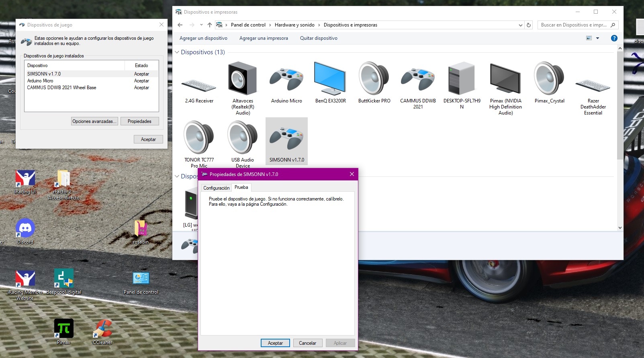Click Hardware y sonido in breadcrumb path
Viewport: 644px width, 358px height.
click(294, 25)
